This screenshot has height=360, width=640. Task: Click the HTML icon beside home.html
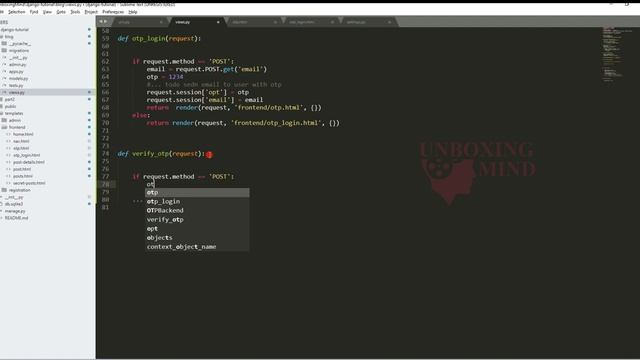pos(9,134)
